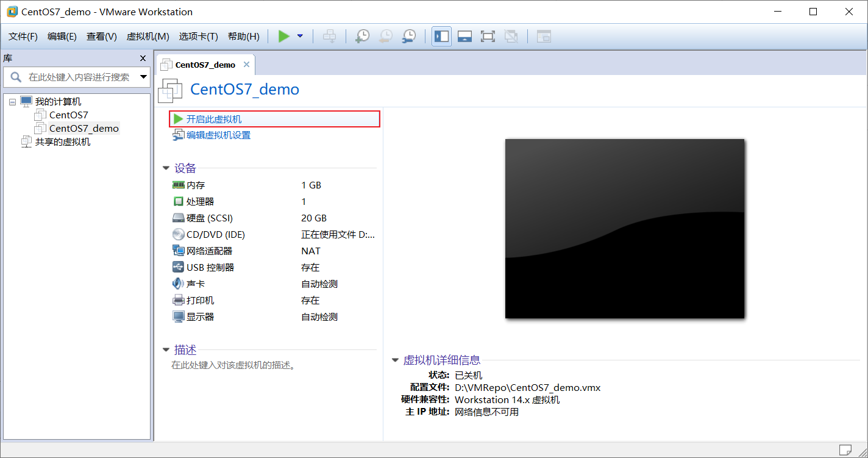
Task: Collapse the 虚拟机详细信息 section
Action: click(x=396, y=360)
